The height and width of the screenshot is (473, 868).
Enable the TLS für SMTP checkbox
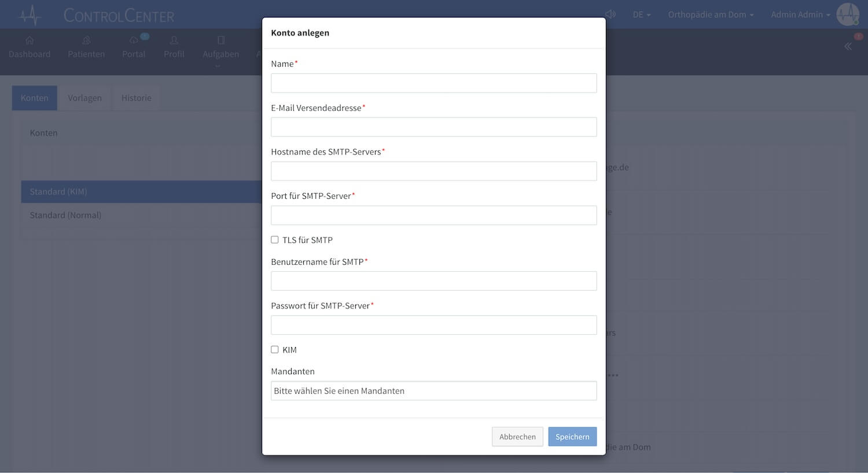pos(275,239)
